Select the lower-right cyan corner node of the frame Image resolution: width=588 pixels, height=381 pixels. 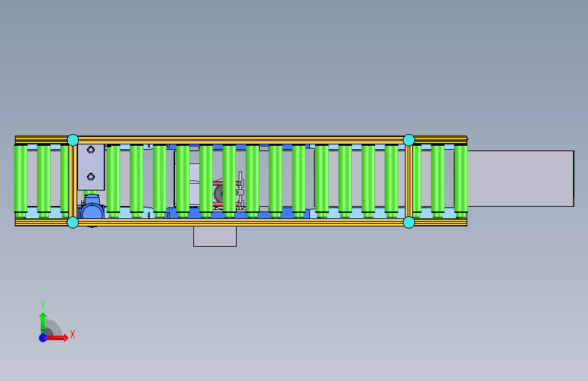point(409,222)
